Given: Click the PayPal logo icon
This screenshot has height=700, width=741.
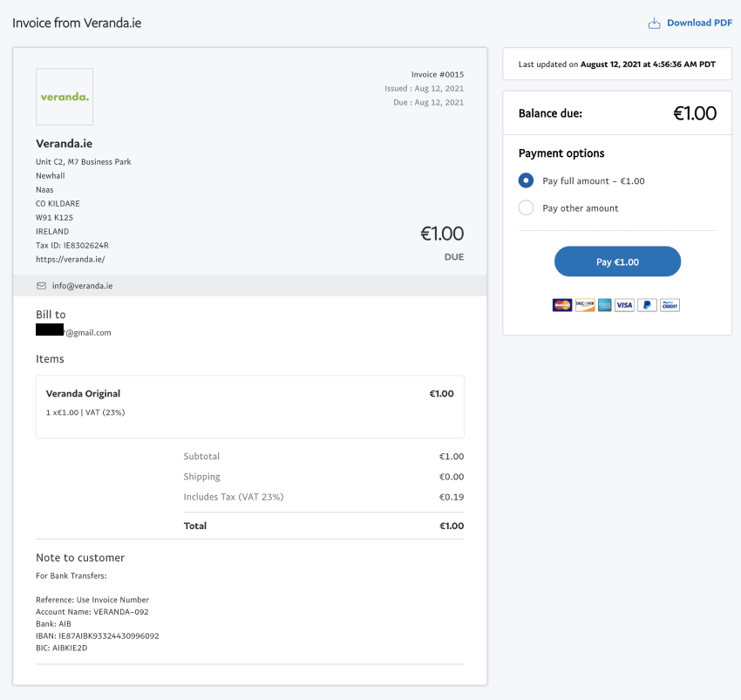Looking at the screenshot, I should coord(647,305).
